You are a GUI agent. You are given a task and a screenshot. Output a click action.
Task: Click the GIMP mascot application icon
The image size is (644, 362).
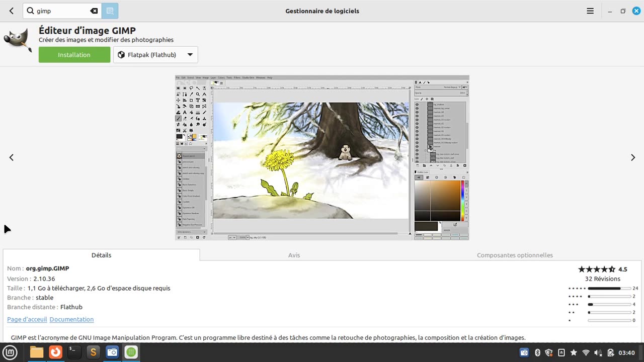coord(18,39)
